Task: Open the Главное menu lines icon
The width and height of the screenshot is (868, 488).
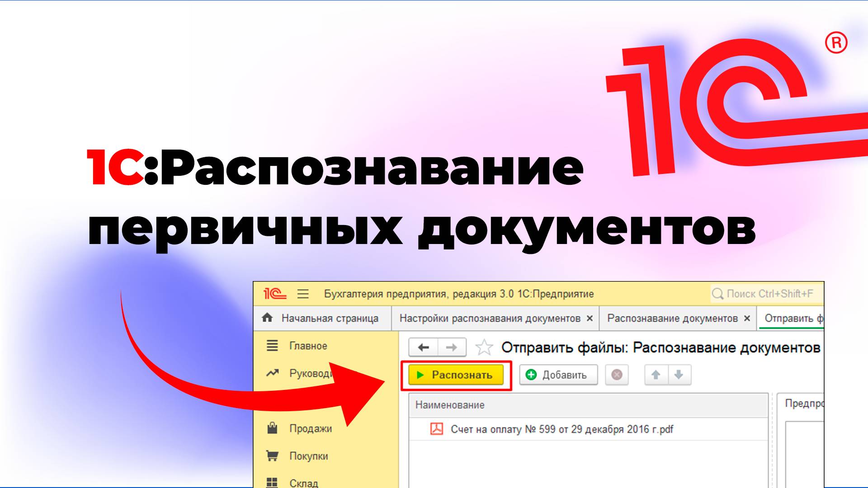Action: (x=272, y=346)
